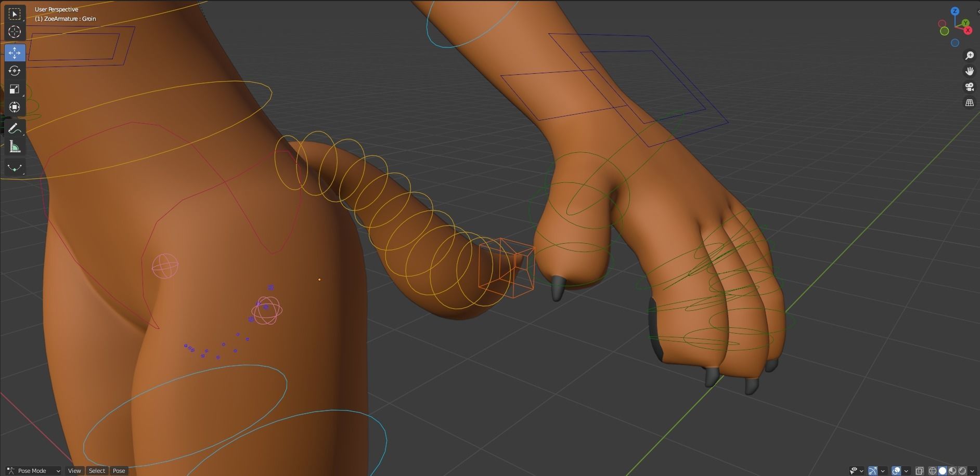Switch to Solid viewport shading
Image resolution: width=980 pixels, height=476 pixels.
pos(943,471)
